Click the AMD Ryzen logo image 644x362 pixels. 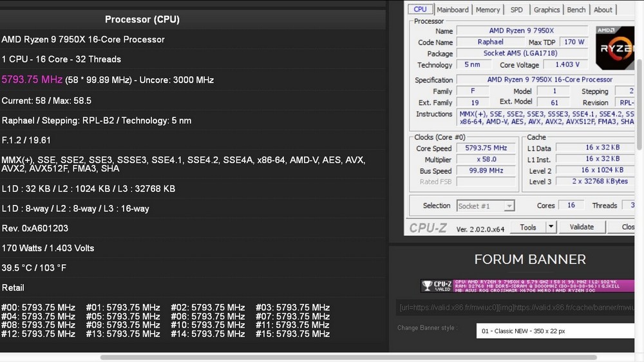(x=615, y=48)
